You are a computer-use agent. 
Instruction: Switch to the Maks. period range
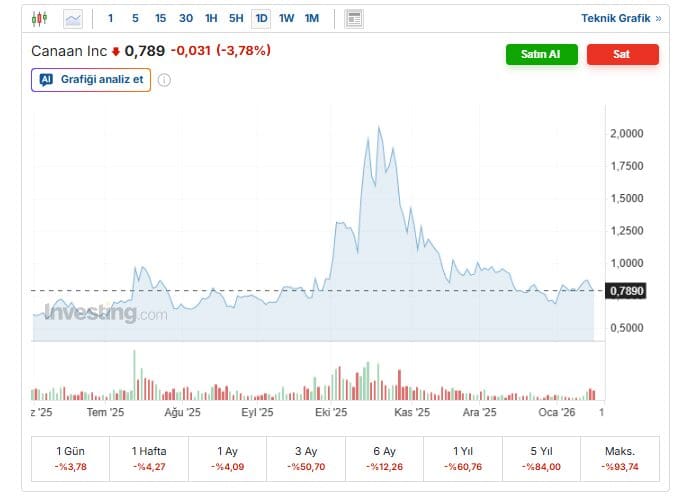(x=620, y=459)
